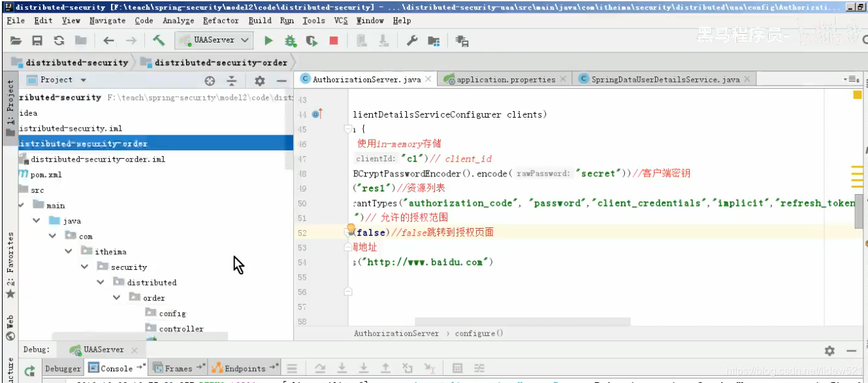Screen dimensions: 868x383
Task: Click the Synchronize refresh toolbar icon
Action: pos(59,41)
